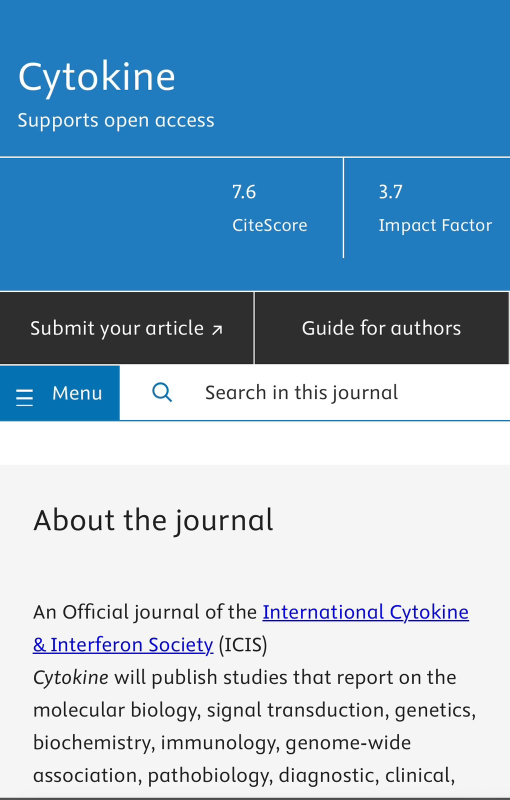Follow the International Cytokine link
The height and width of the screenshot is (800, 510).
pyautogui.click(x=366, y=612)
